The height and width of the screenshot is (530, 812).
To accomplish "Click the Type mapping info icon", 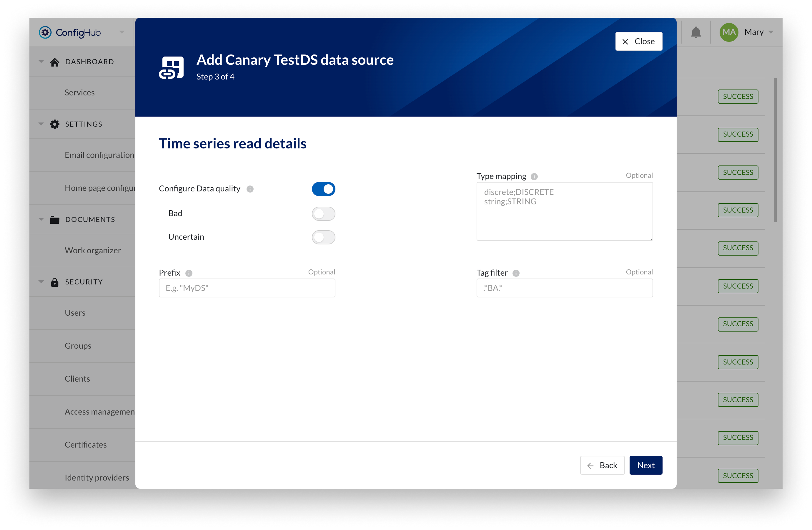I will (x=534, y=177).
